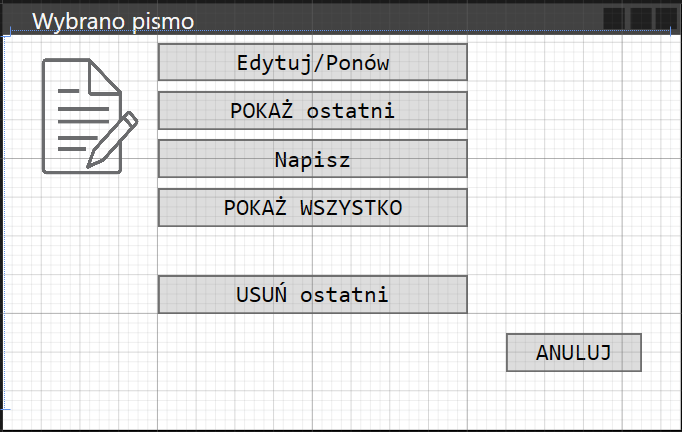Viewport: 682px width, 432px height.
Task: Click the dotted blue guide line under the title bar
Action: pos(339,31)
